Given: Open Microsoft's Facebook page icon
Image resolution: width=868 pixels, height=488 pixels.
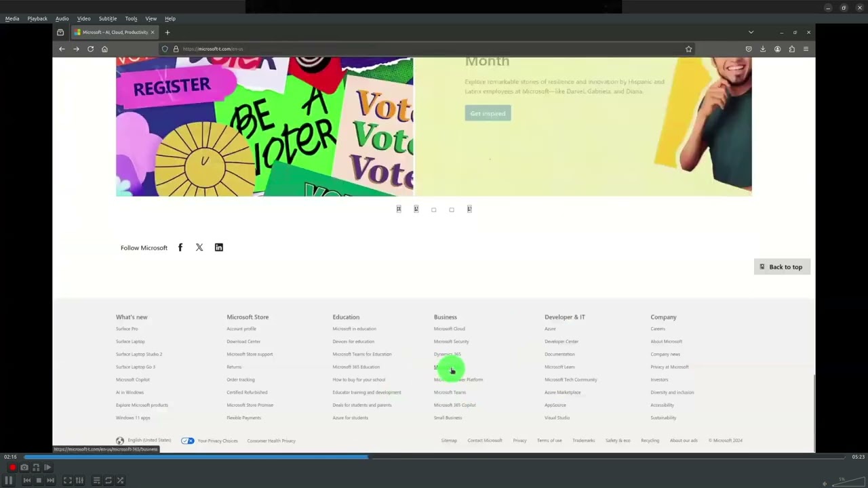Looking at the screenshot, I should (180, 247).
